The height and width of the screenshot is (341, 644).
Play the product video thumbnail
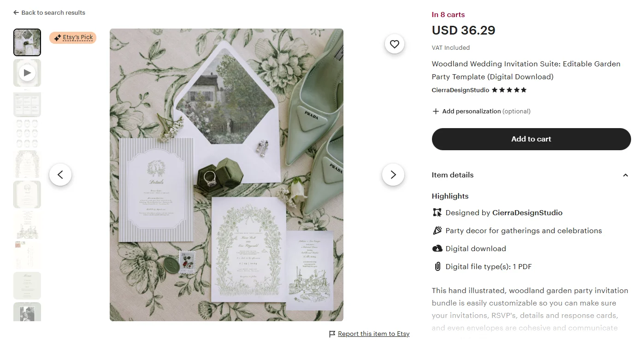(x=27, y=73)
